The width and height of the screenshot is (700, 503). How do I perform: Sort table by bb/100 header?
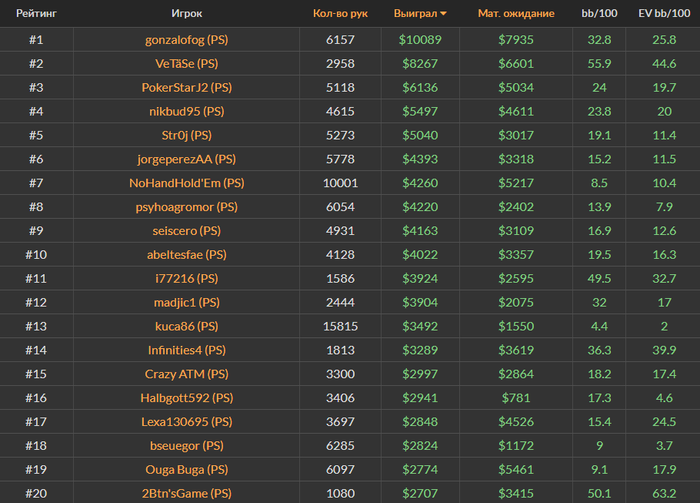coord(599,13)
